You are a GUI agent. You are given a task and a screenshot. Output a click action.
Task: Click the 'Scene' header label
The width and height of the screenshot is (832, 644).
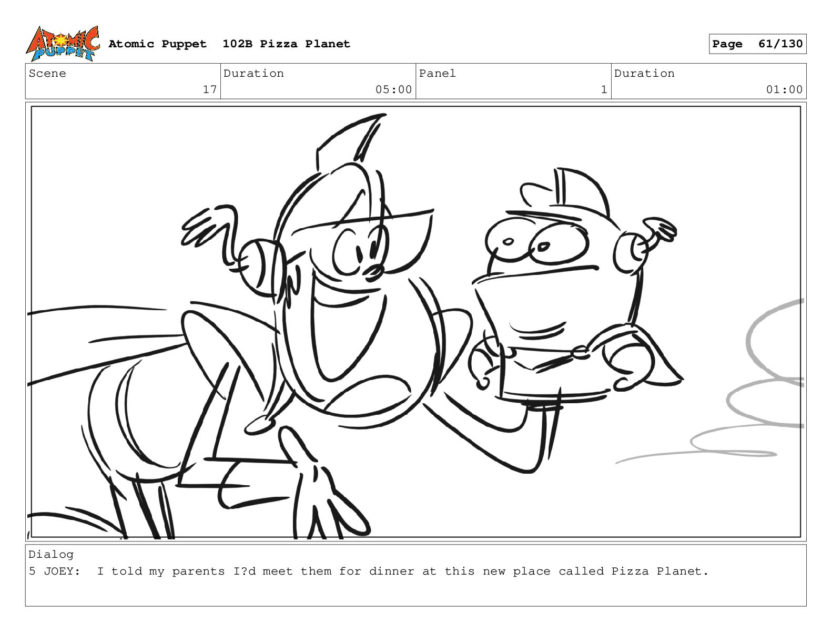[x=48, y=74]
